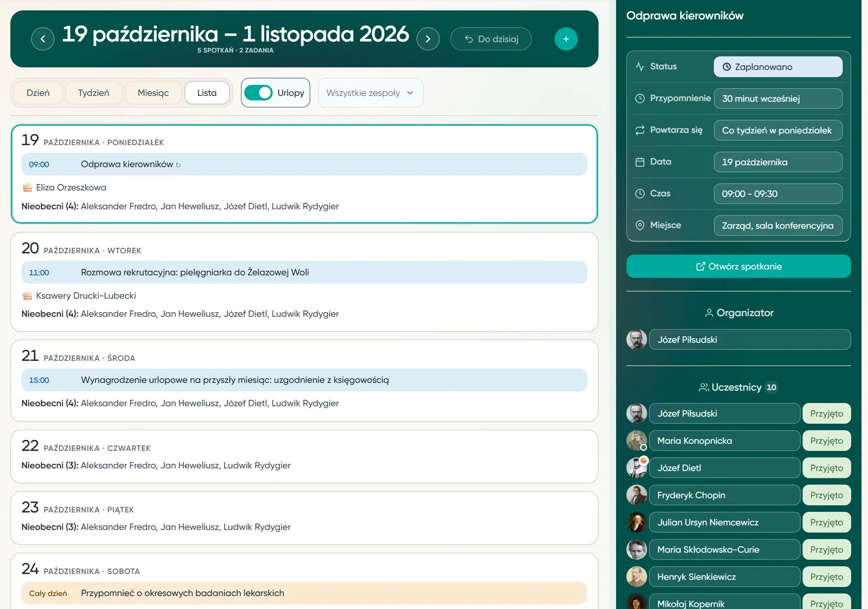Open participant Julian Ursyn Niemcewicz entry
Screen dimensions: 868x609
click(725, 522)
